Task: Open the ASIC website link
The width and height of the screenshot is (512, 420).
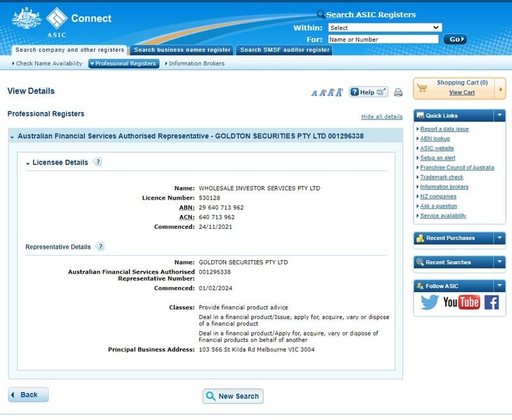Action: coord(437,148)
